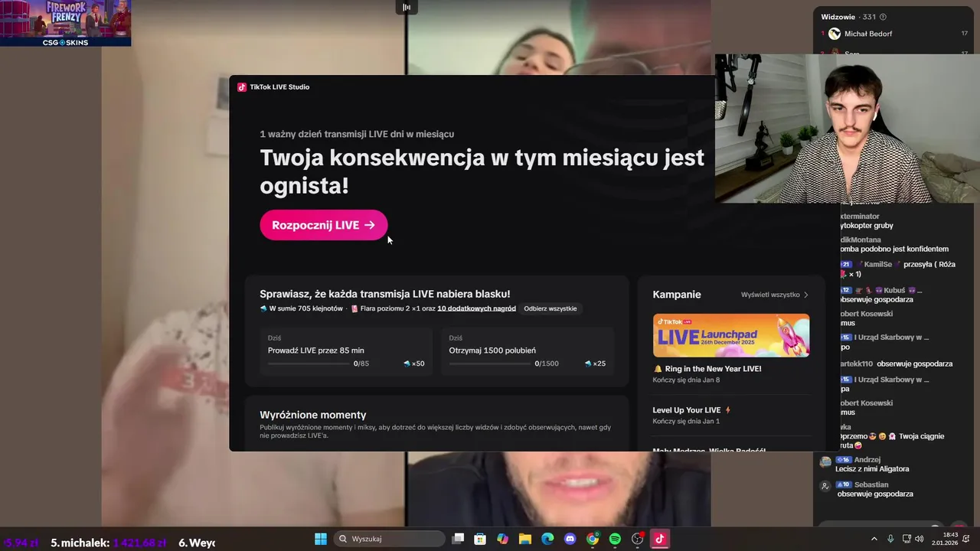Click the KamilSe rose gift message

tap(897, 269)
